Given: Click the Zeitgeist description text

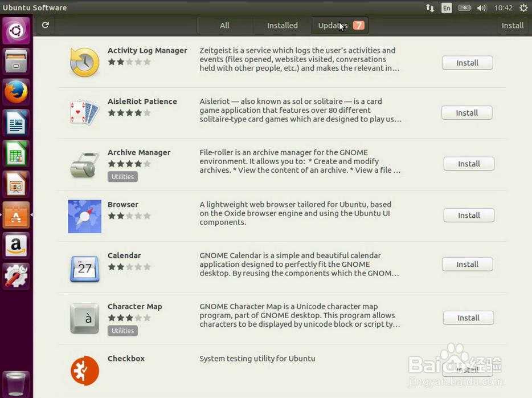Looking at the screenshot, I should click(300, 59).
